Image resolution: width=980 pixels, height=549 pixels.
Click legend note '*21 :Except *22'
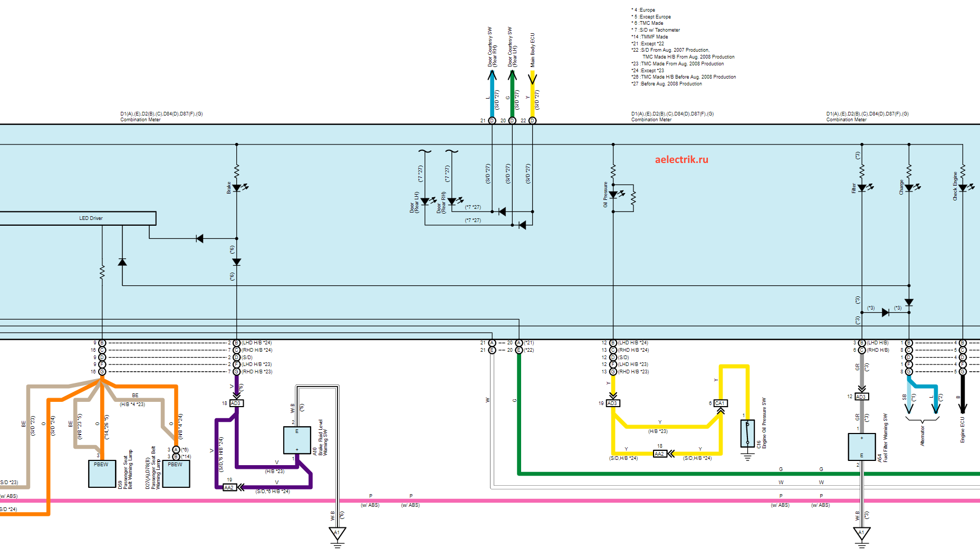[648, 44]
